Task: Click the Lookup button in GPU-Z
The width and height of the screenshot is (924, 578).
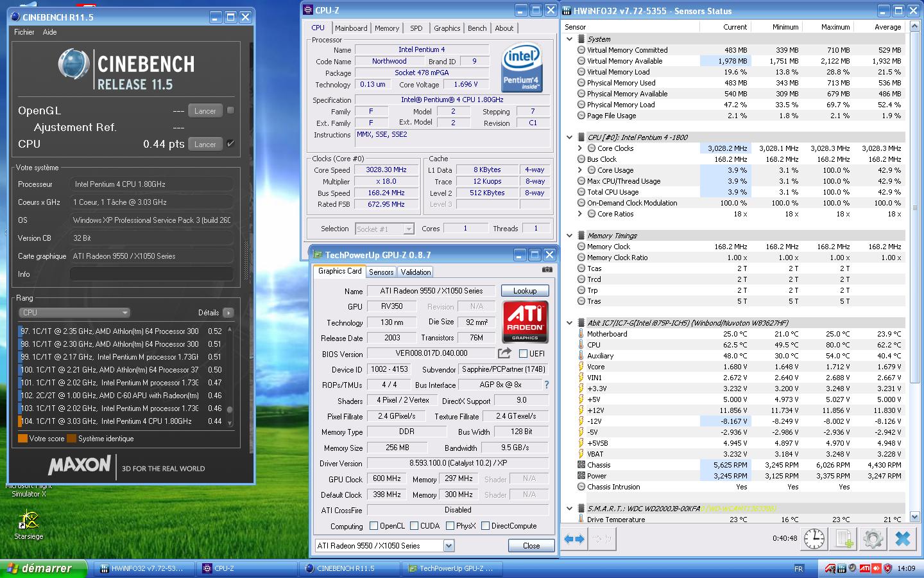Action: [x=525, y=291]
